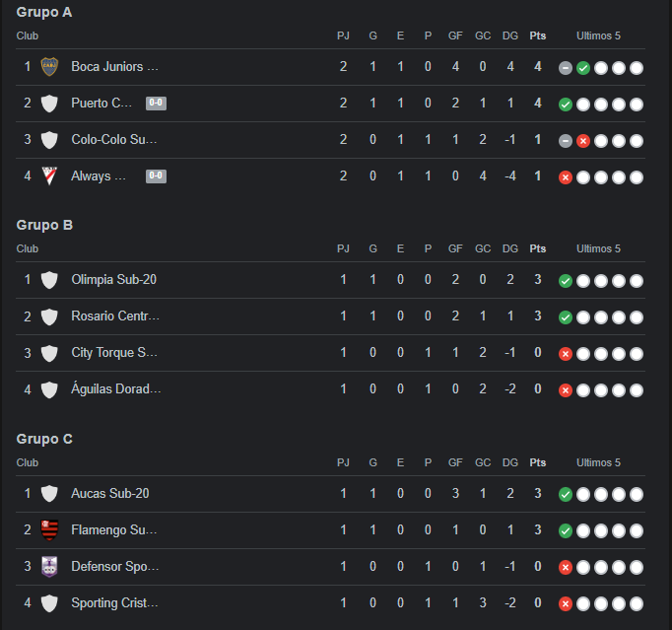The height and width of the screenshot is (630, 672).
Task: Open the City Torque team page
Action: 114,353
